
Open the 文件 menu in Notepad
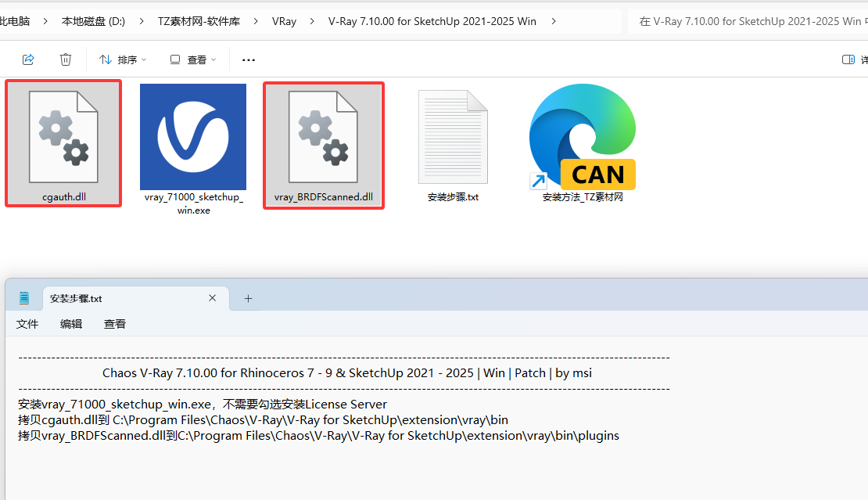click(27, 324)
